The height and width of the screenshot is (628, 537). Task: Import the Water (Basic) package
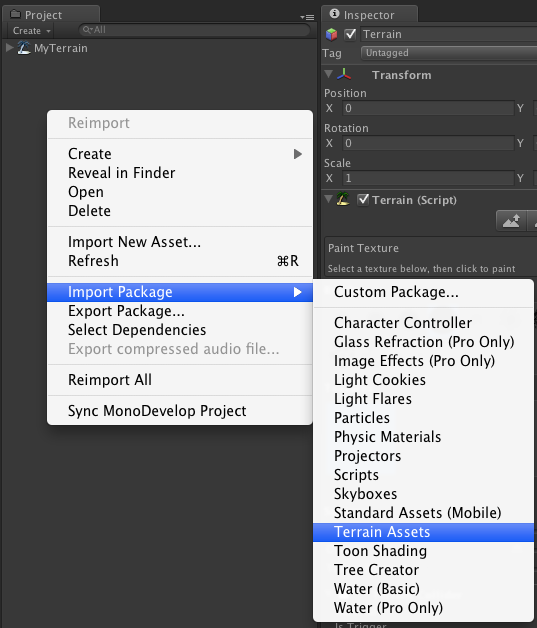[x=423, y=589]
